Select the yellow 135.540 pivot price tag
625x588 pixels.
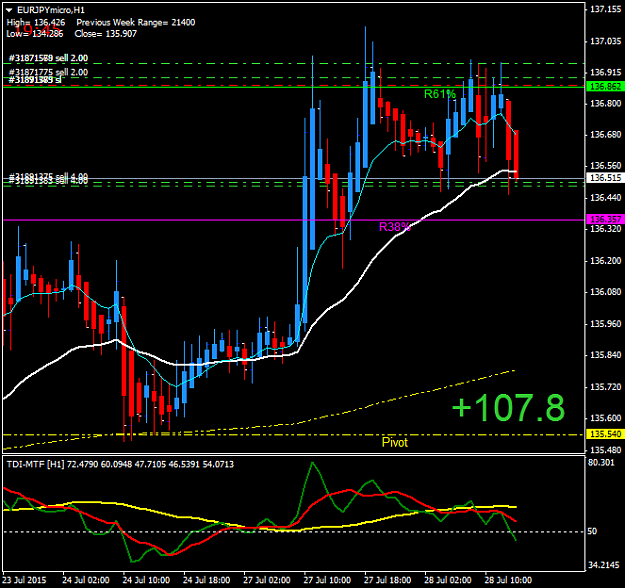click(x=605, y=434)
